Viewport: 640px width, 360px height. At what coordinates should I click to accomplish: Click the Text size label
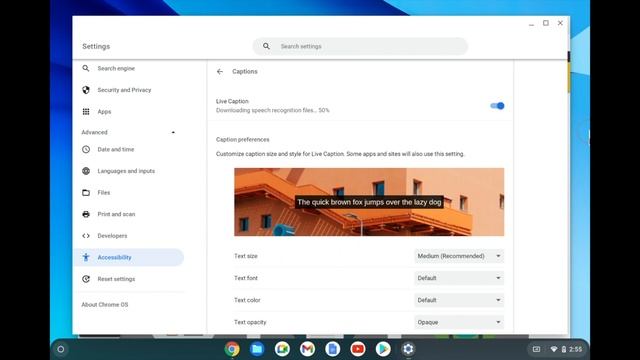pyautogui.click(x=246, y=256)
